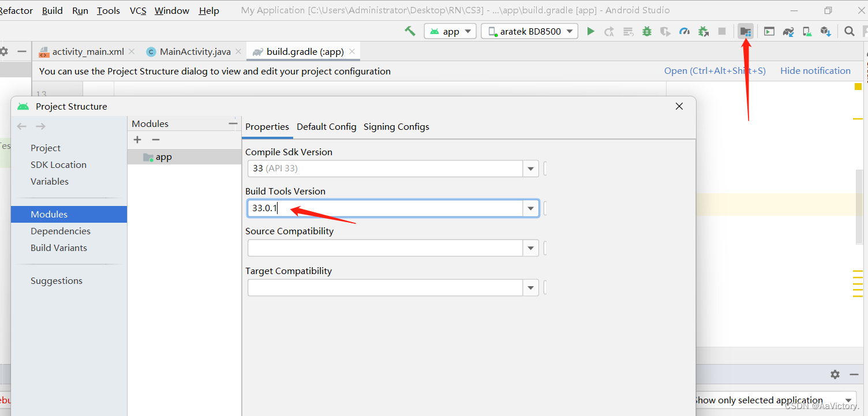
Task: Click the project panel hide minus icon
Action: 22,51
